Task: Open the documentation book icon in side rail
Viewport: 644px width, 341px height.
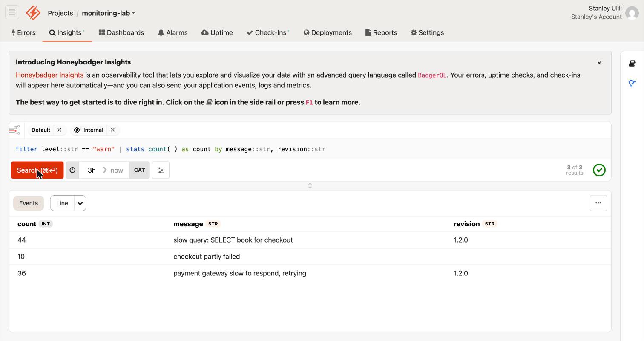Action: point(632,64)
